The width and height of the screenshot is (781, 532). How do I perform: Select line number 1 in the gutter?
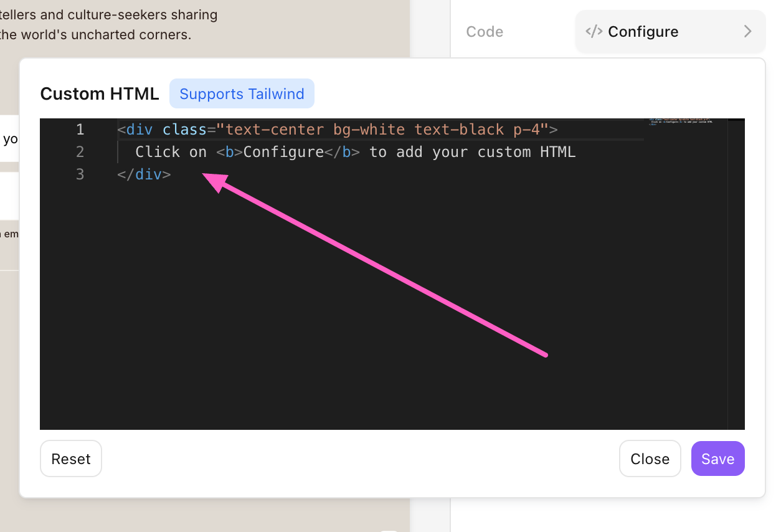pyautogui.click(x=80, y=130)
